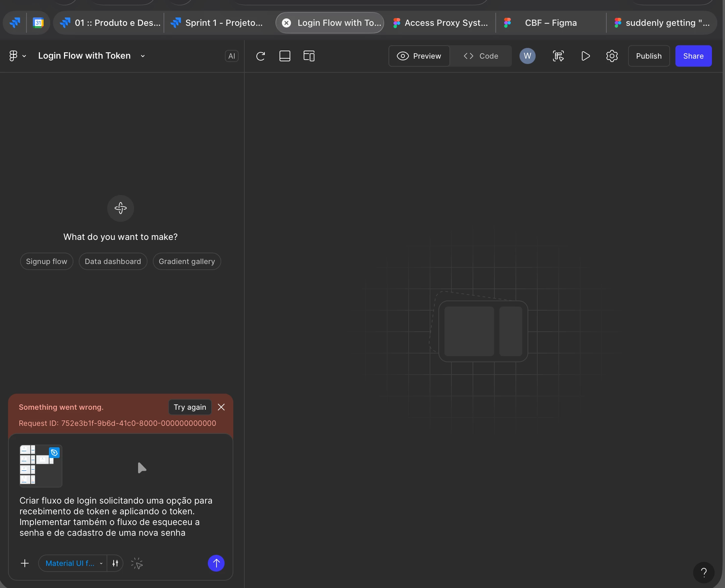
Task: Toggle the AI panel button
Action: point(231,56)
